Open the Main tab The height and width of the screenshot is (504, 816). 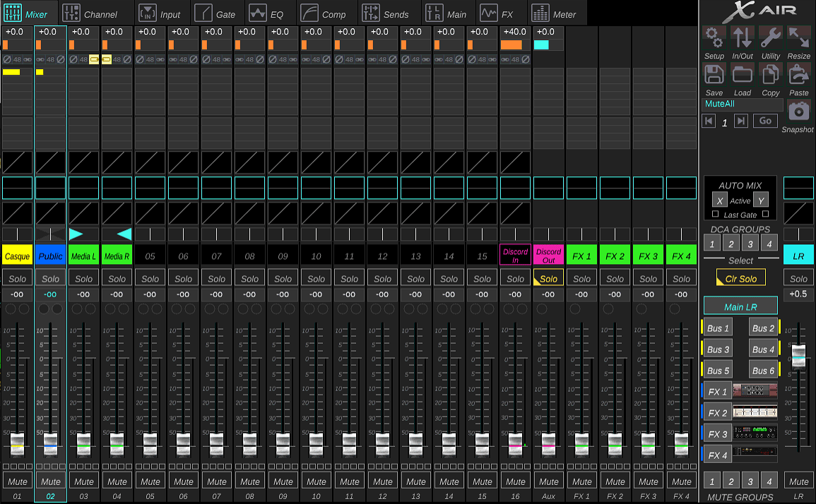[446, 13]
